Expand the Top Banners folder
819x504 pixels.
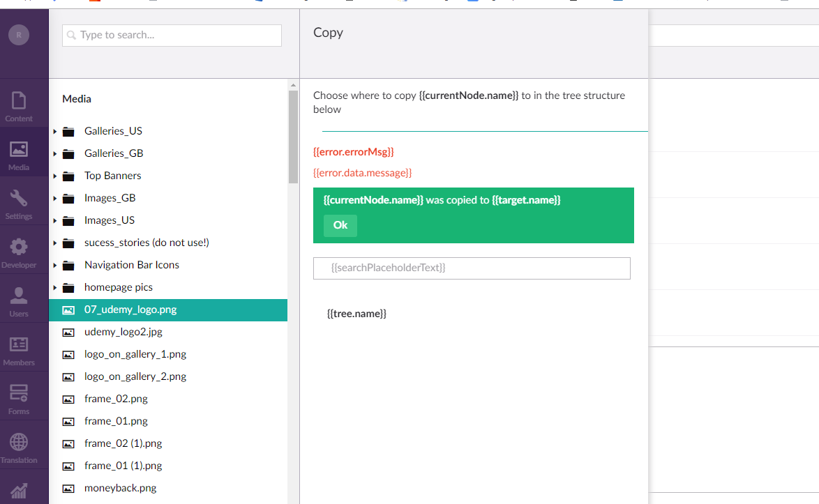[55, 176]
